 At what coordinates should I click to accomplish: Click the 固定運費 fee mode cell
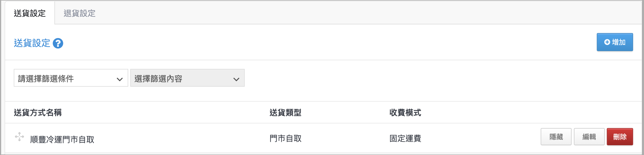(x=405, y=139)
